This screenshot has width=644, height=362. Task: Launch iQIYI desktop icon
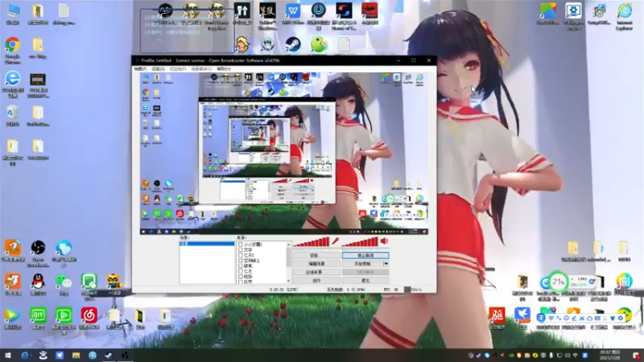(38, 315)
